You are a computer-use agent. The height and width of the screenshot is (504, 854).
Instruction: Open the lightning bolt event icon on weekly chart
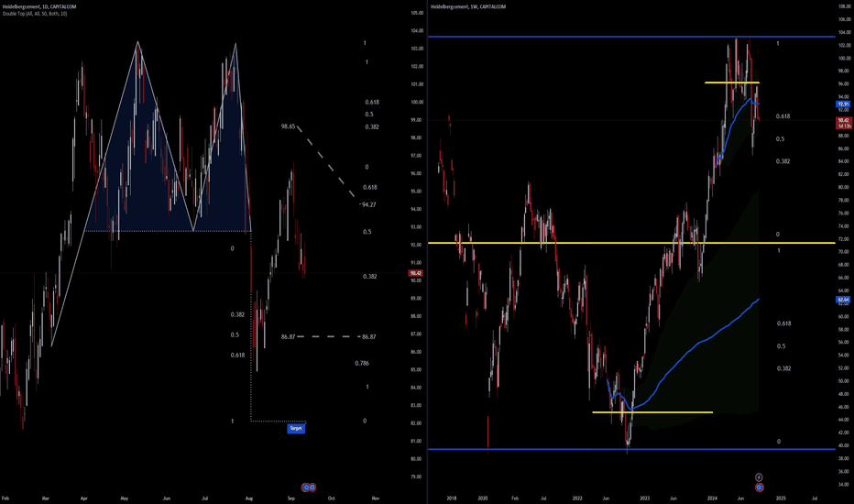(x=759, y=477)
